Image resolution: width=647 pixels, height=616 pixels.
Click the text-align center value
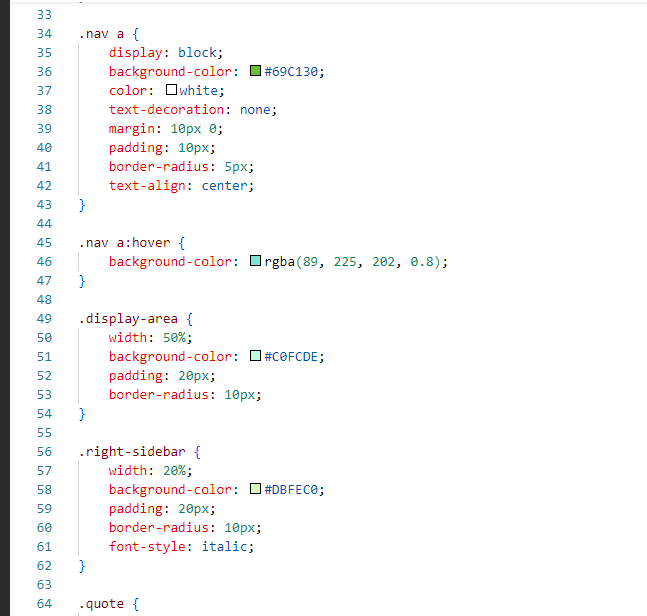pyautogui.click(x=224, y=186)
